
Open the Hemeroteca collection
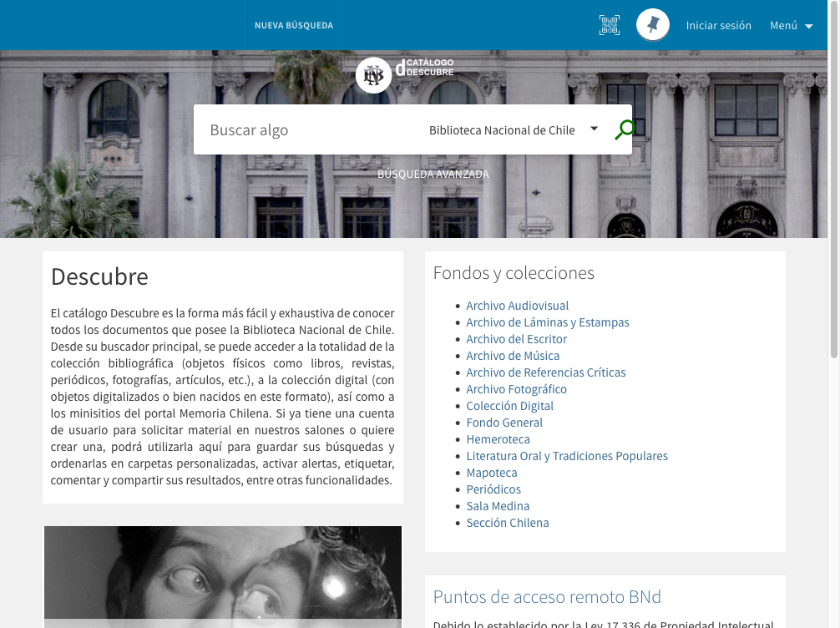(x=498, y=439)
